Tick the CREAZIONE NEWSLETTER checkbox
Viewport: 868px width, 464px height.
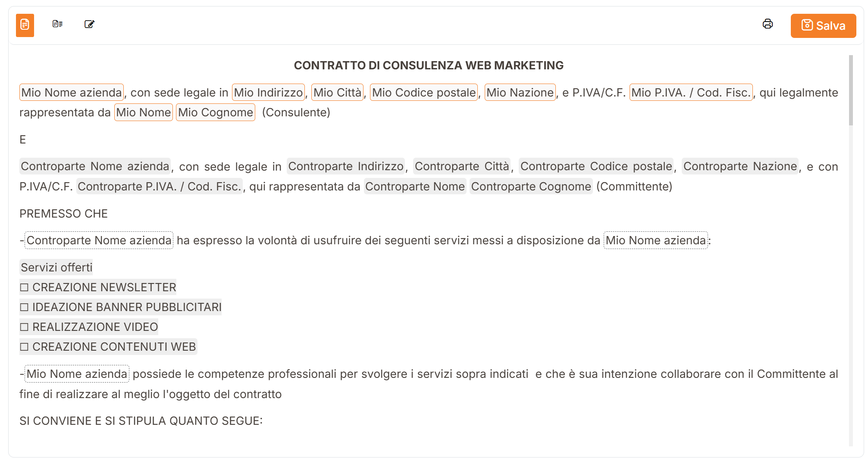[24, 287]
